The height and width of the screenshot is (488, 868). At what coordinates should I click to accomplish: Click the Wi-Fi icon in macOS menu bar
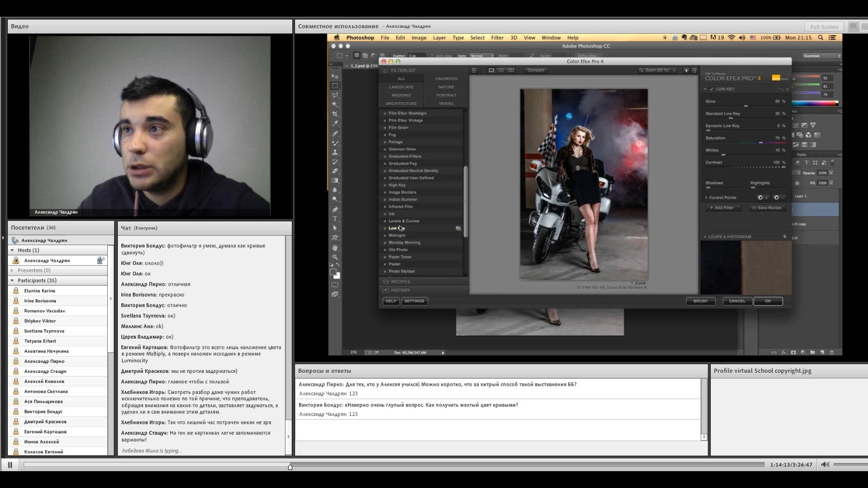(x=731, y=38)
